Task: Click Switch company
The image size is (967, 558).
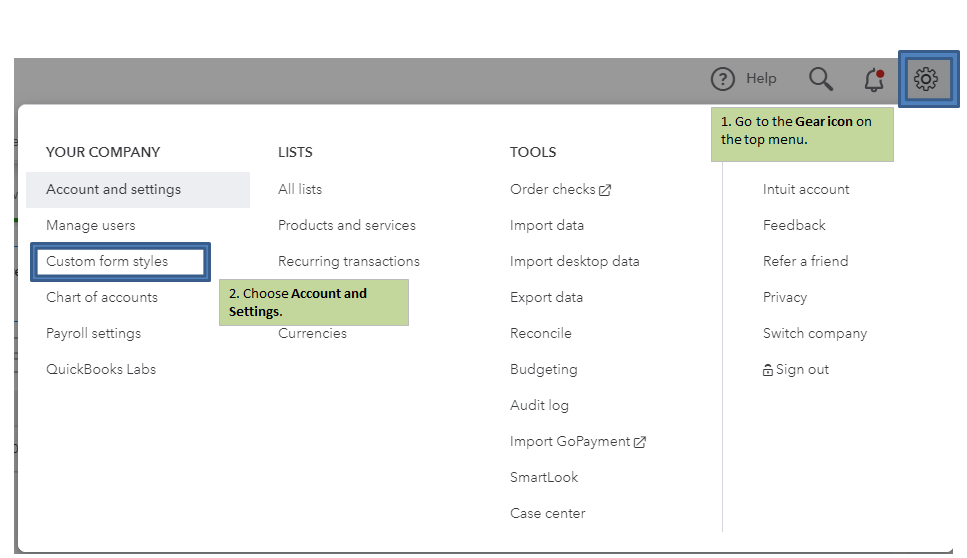Action: coord(815,333)
